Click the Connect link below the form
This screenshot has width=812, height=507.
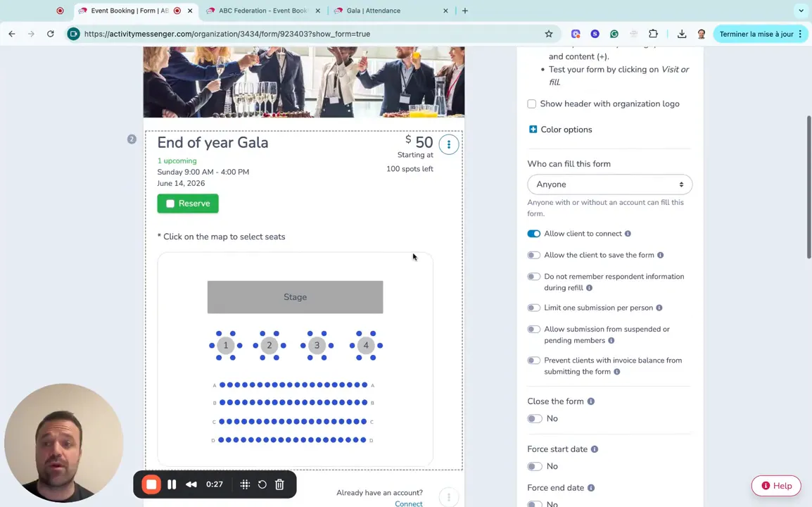(408, 503)
